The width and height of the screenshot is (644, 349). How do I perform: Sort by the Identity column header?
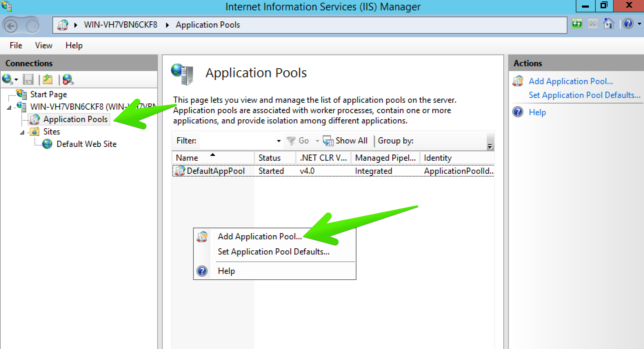pos(457,158)
